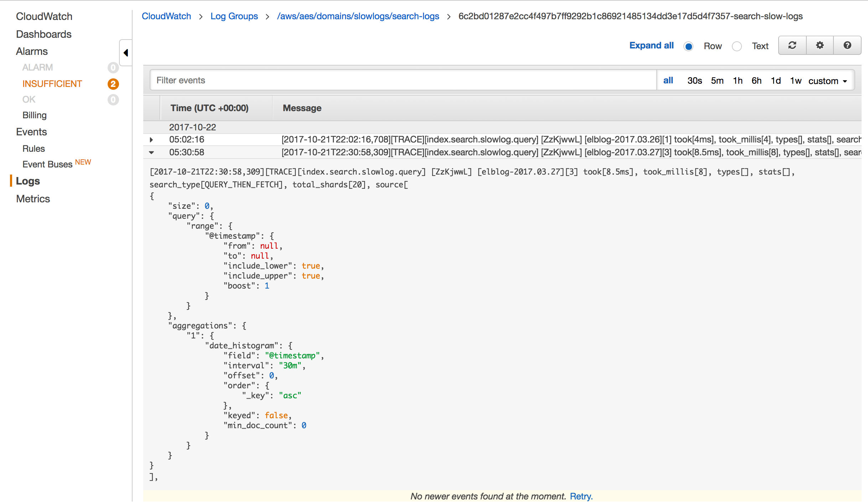Expand the 05:02:16 log event
This screenshot has width=868, height=503.
(x=151, y=140)
